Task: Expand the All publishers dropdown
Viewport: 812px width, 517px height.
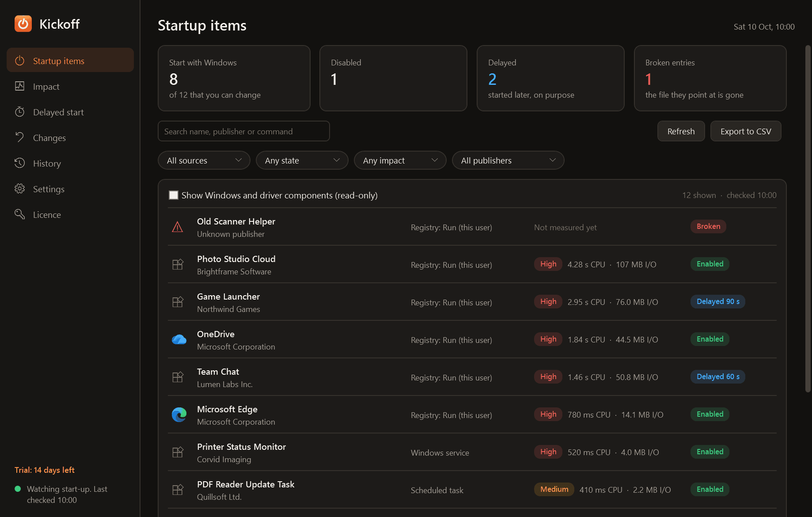Action: [508, 160]
